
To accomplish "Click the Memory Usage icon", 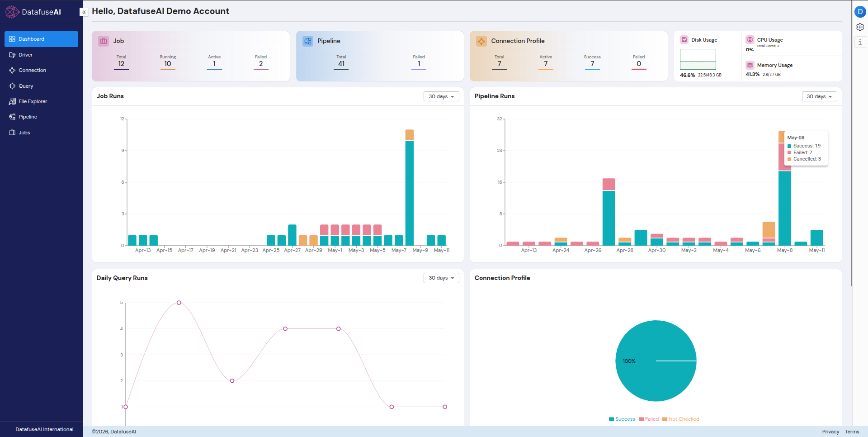I will coord(750,65).
